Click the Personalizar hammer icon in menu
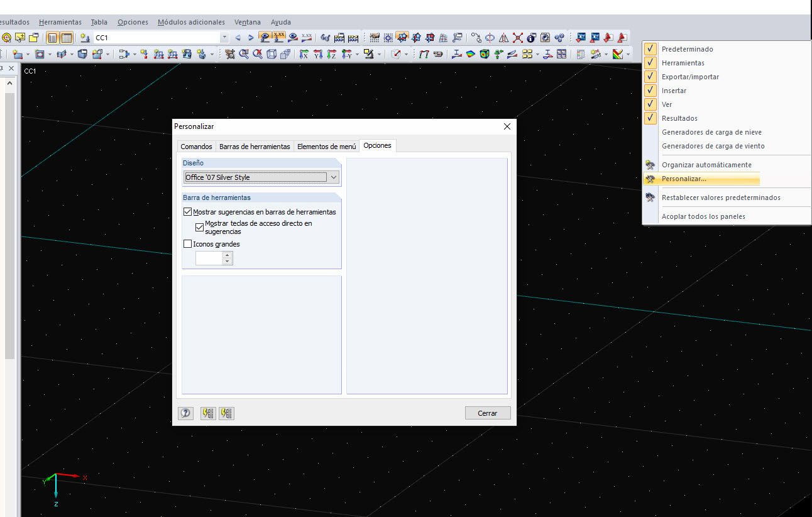The height and width of the screenshot is (517, 812). (650, 179)
